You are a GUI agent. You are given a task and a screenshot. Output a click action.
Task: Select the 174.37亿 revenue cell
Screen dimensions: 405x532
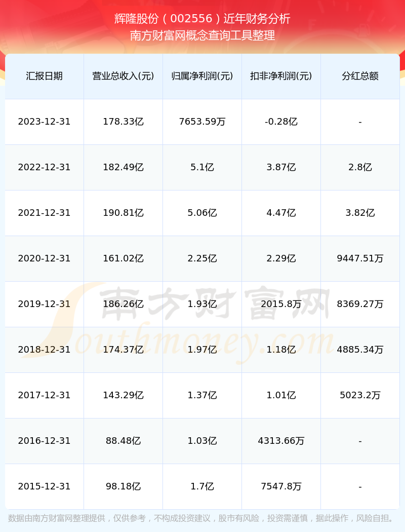[x=124, y=350]
